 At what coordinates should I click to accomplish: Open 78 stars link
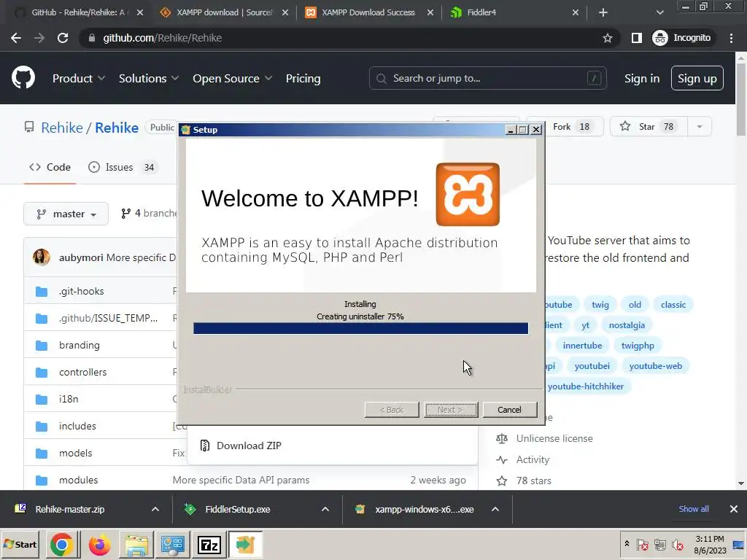click(533, 481)
